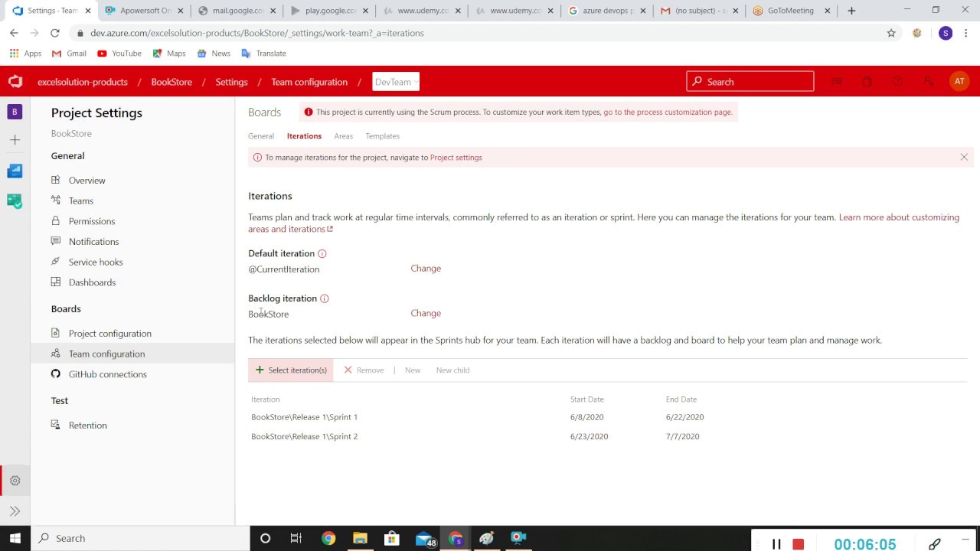Follow the process customization page link
The height and width of the screenshot is (551, 980).
[668, 112]
